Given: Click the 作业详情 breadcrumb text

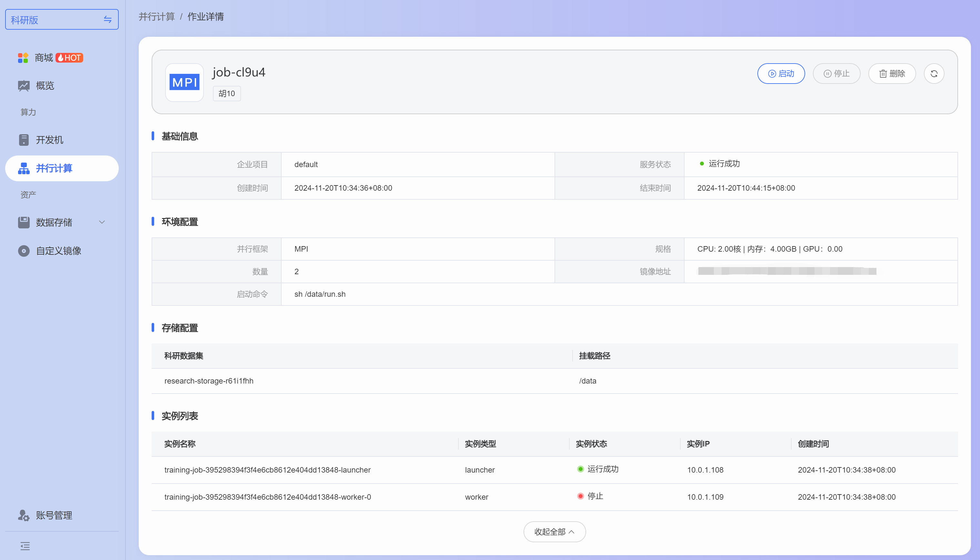Looking at the screenshot, I should [x=205, y=16].
